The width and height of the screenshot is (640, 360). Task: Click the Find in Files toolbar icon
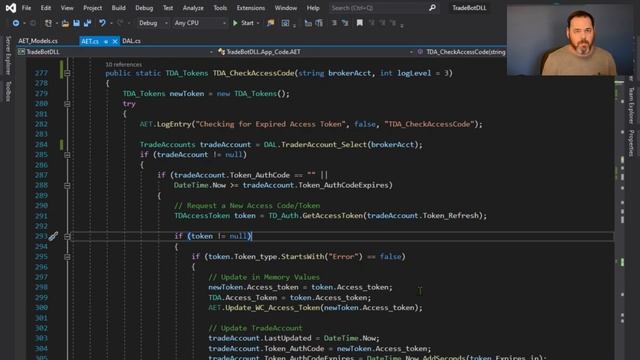coord(270,23)
